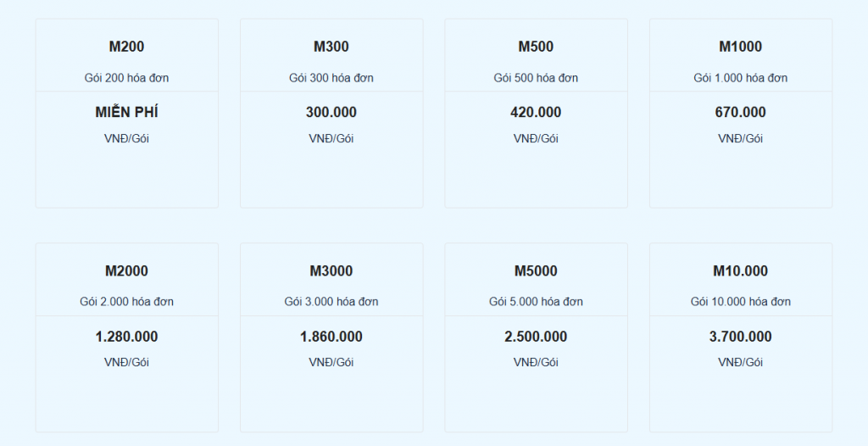
Task: Click the 2.500.000 price amount
Action: 536,337
